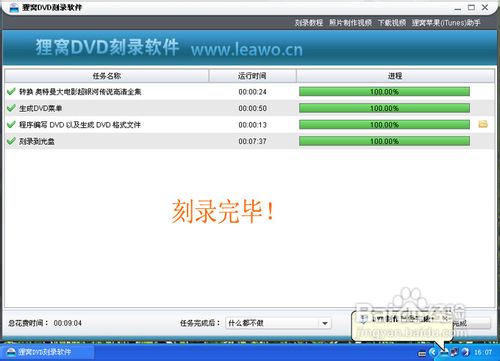The image size is (500, 361).
Task: Open 刻录教程 link in top menu
Action: tap(309, 23)
